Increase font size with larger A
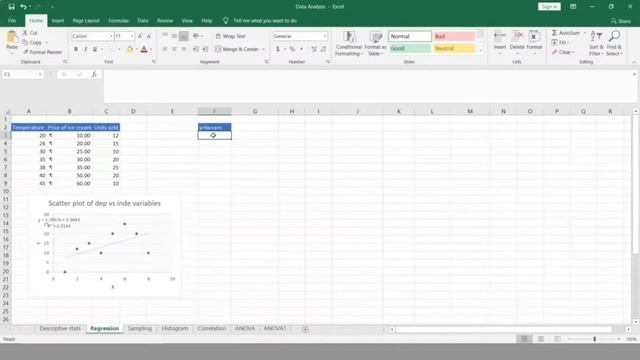Screen dimensions: 640x360 click(140, 36)
